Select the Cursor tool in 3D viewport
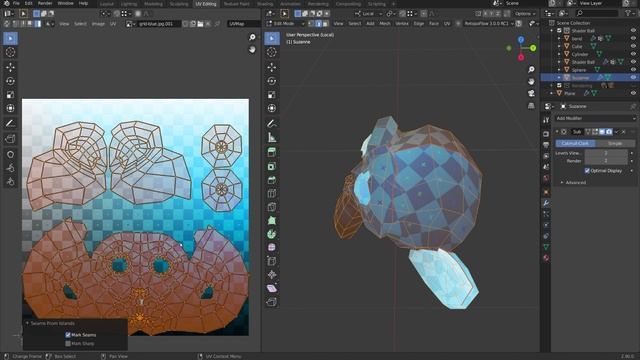The width and height of the screenshot is (640, 360). [x=272, y=52]
